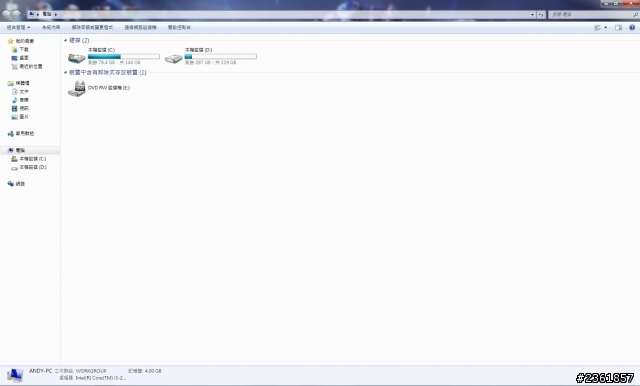640x386 pixels.
Task: Click the computer icon in the address bar
Action: tap(31, 14)
